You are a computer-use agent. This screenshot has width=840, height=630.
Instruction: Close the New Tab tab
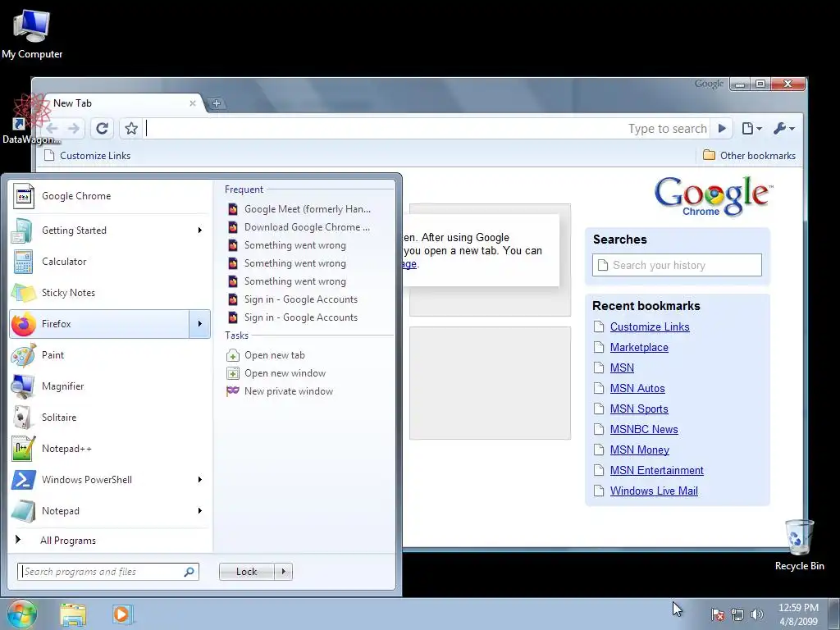pos(193,103)
